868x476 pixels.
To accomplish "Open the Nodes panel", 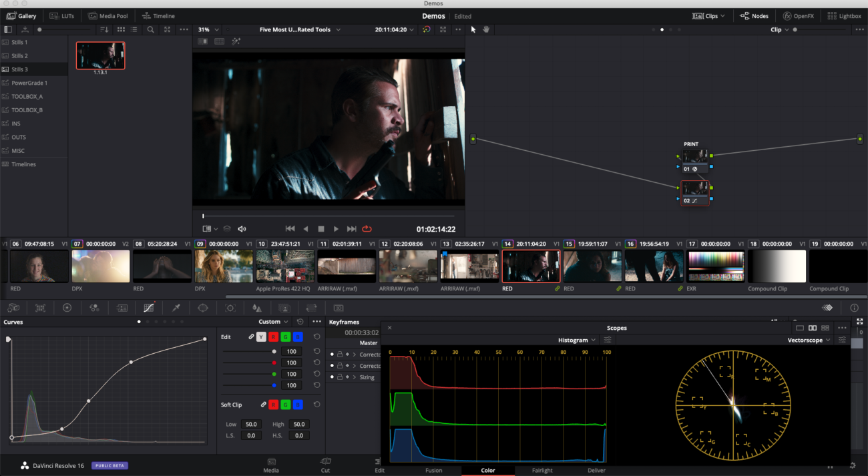I will [x=753, y=15].
